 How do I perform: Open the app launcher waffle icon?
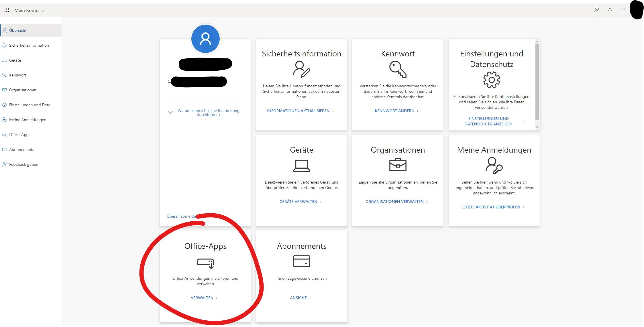click(7, 10)
